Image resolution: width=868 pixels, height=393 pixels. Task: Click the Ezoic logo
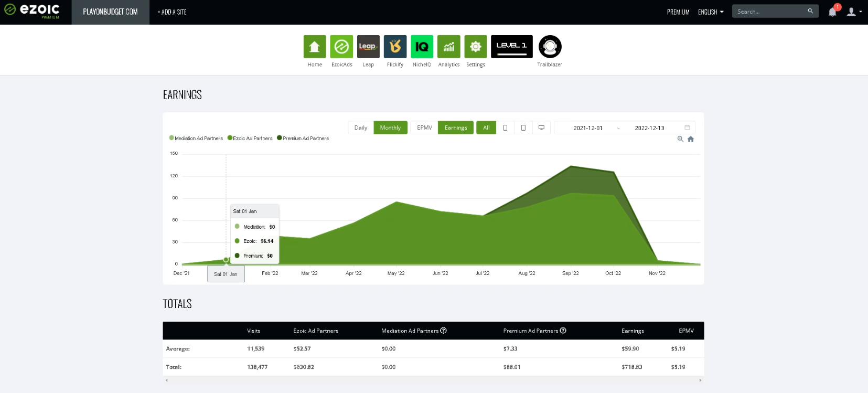click(32, 10)
